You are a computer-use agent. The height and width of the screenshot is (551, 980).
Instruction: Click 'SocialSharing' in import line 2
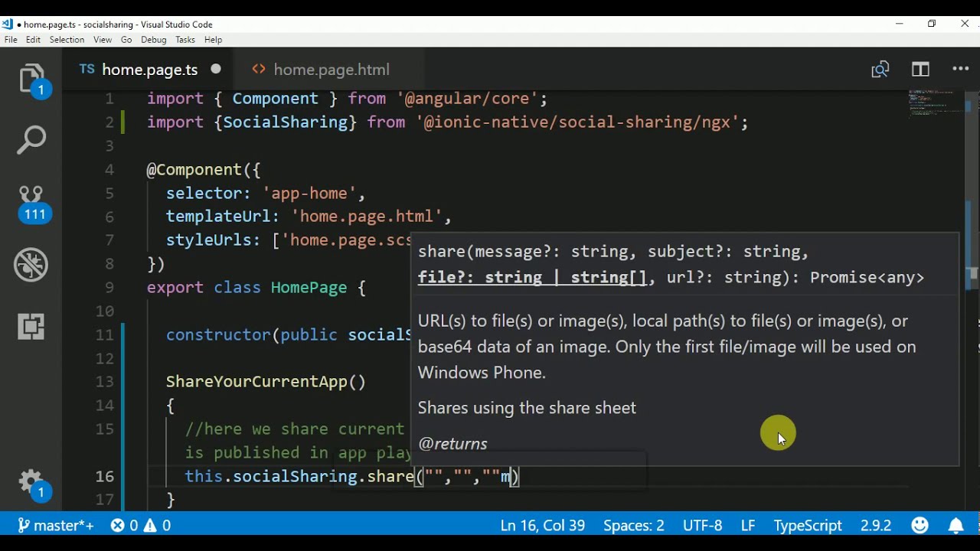pos(286,122)
